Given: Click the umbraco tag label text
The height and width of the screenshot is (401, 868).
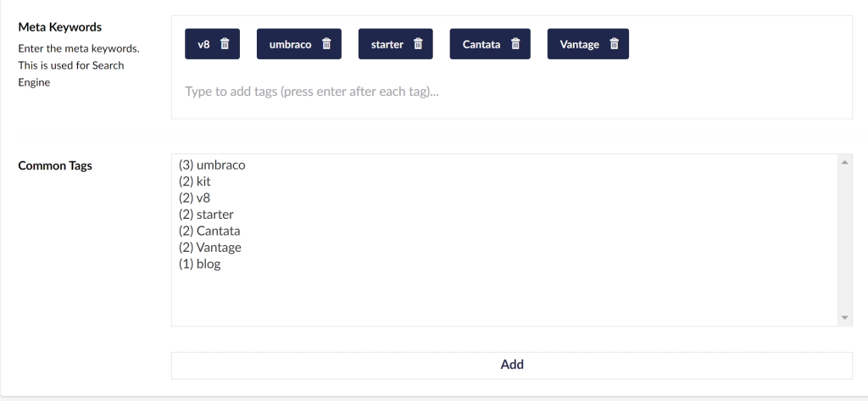Looking at the screenshot, I should click(x=290, y=45).
